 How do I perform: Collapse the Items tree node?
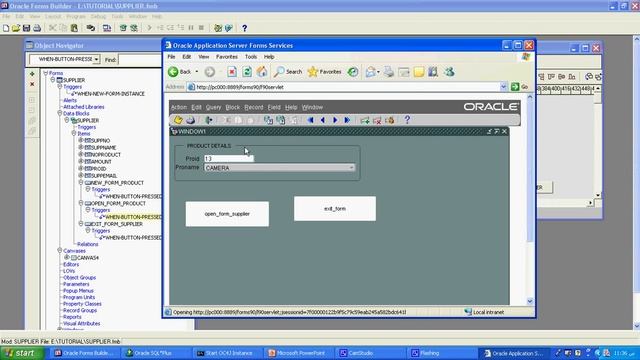pos(73,133)
